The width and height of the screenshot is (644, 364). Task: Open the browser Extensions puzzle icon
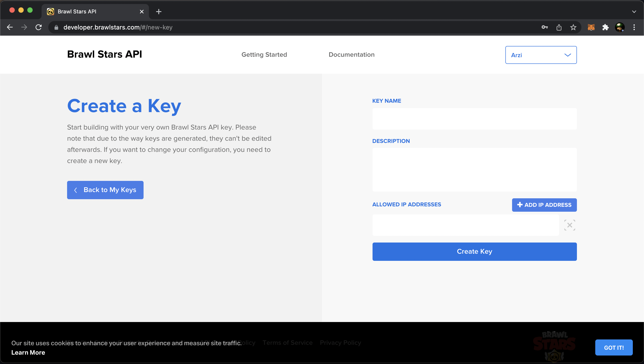pos(605,27)
